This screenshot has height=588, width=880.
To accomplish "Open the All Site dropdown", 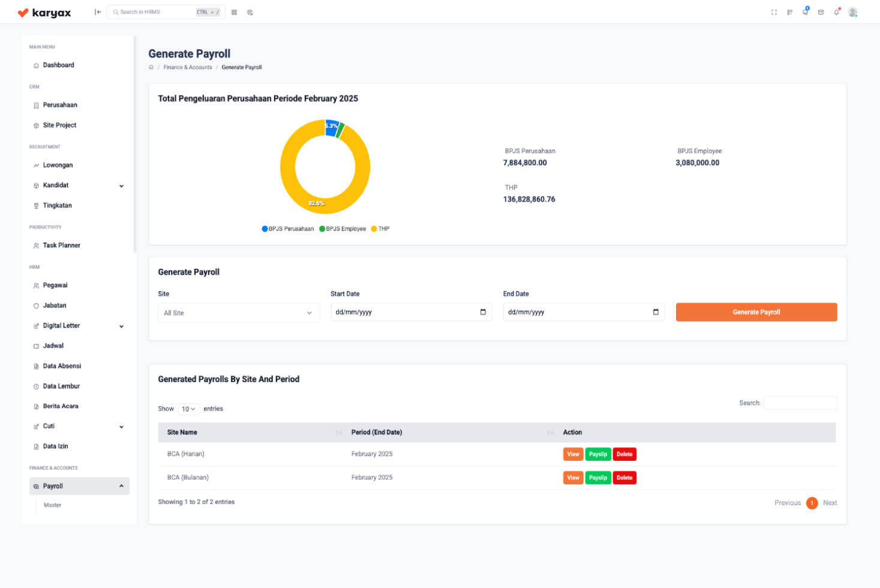I will tap(238, 313).
